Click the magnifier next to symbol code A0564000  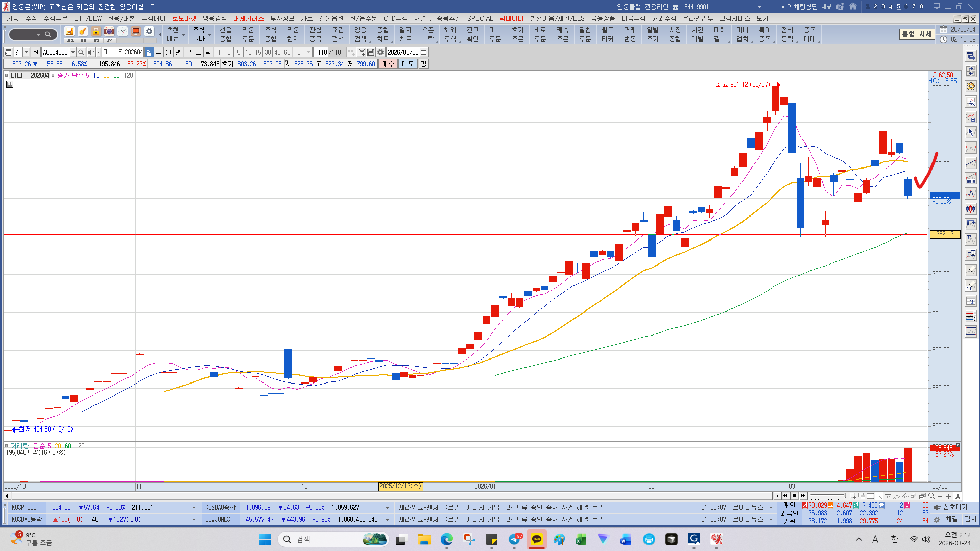(x=81, y=52)
